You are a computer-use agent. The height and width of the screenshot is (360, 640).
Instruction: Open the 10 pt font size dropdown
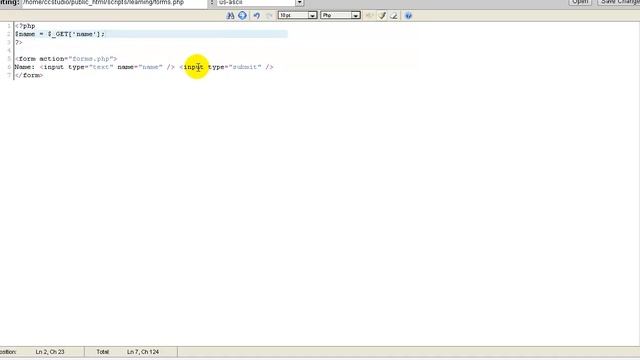click(298, 16)
